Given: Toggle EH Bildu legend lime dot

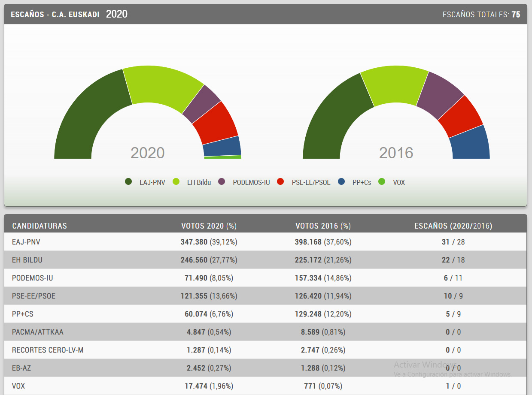Looking at the screenshot, I should pos(176,182).
